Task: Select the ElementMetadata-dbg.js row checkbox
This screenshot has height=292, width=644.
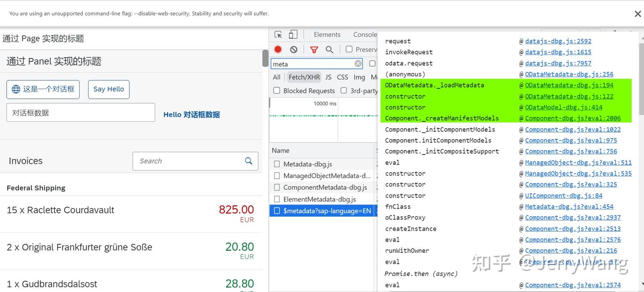Action: coord(277,199)
